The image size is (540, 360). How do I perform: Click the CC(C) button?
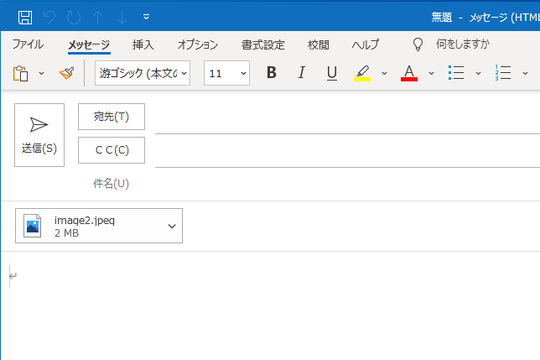coord(111,150)
